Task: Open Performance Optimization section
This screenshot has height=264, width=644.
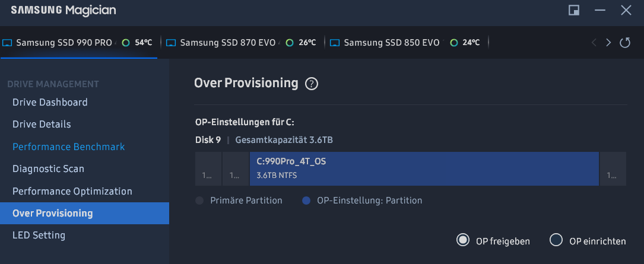Action: (x=72, y=191)
